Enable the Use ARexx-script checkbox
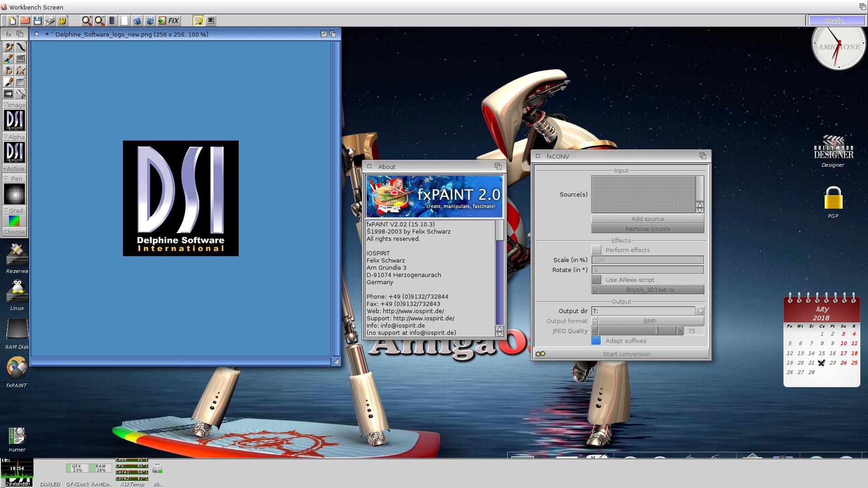Screen dimensions: 868x488 596,280
